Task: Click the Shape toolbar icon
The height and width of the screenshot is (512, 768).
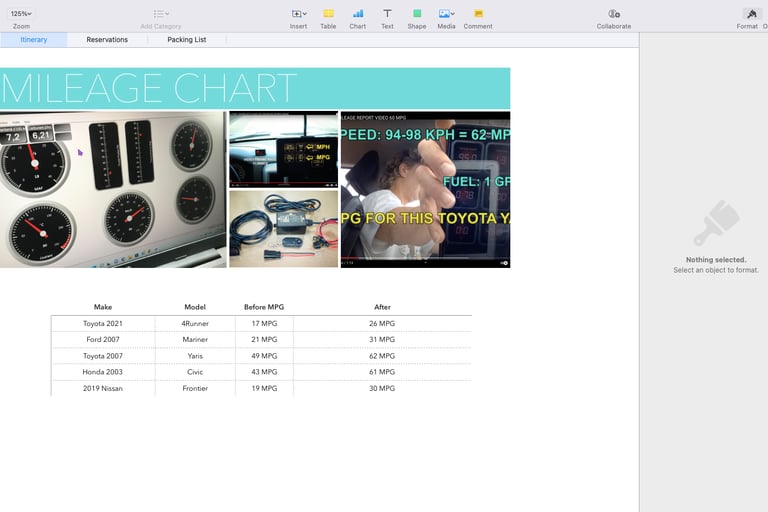Action: pyautogui.click(x=417, y=14)
